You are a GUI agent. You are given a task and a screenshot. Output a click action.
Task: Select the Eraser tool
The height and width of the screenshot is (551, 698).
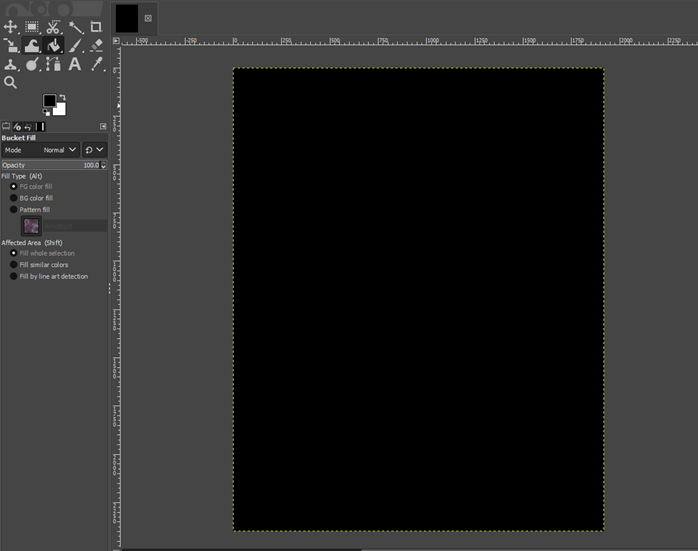96,45
